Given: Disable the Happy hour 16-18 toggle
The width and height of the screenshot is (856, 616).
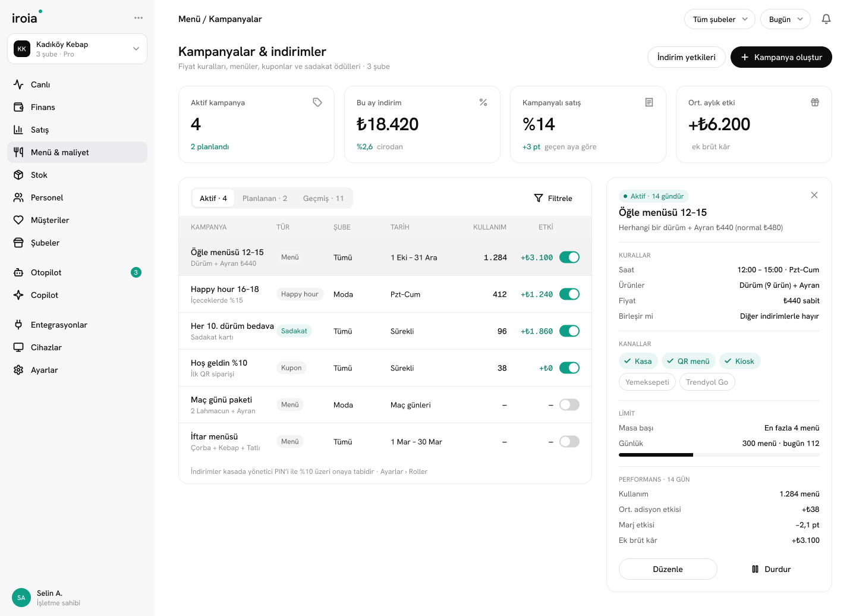Looking at the screenshot, I should click(x=569, y=294).
